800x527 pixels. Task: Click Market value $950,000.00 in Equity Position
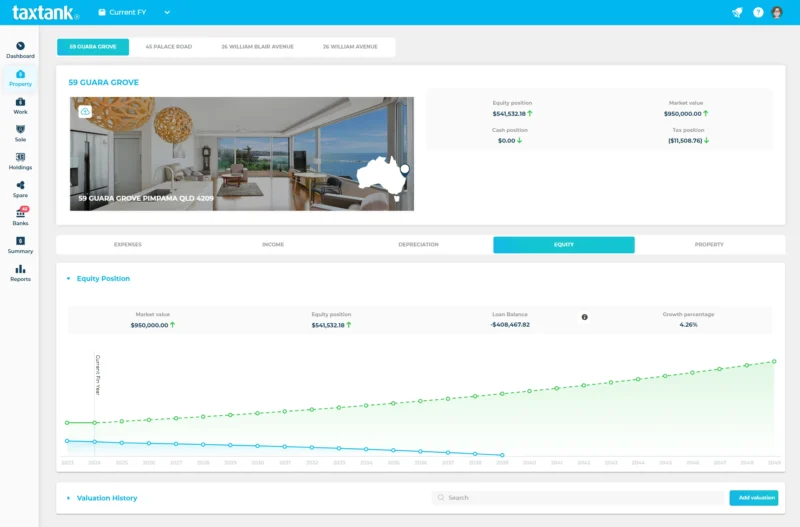(x=153, y=325)
